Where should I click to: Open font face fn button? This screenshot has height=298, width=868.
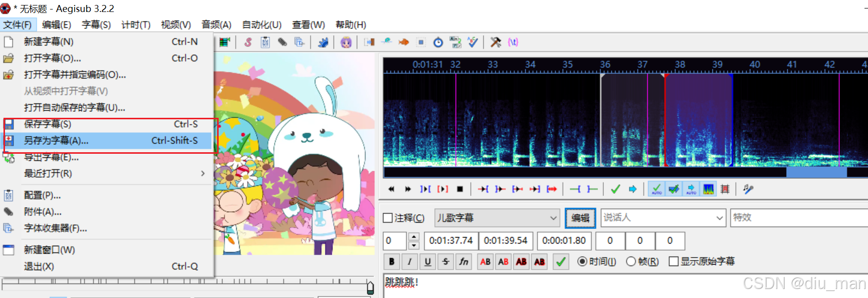point(464,262)
